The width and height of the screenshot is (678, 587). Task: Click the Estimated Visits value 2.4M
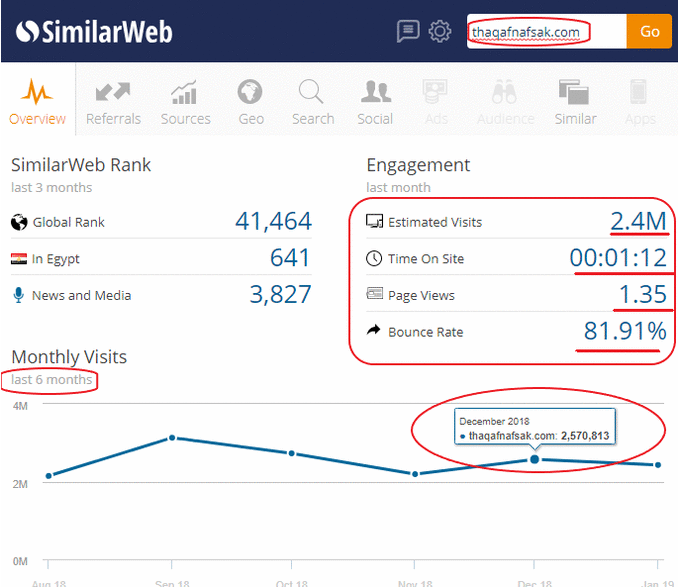point(639,221)
